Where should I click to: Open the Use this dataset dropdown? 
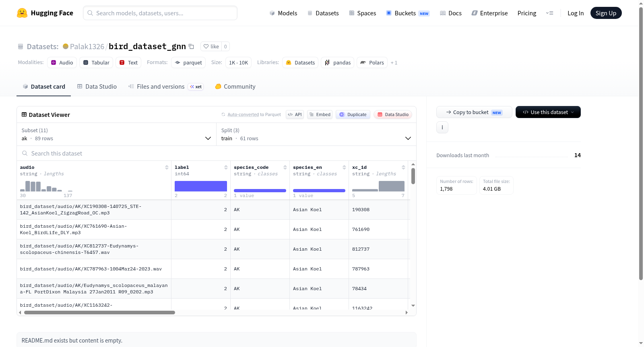click(x=548, y=112)
